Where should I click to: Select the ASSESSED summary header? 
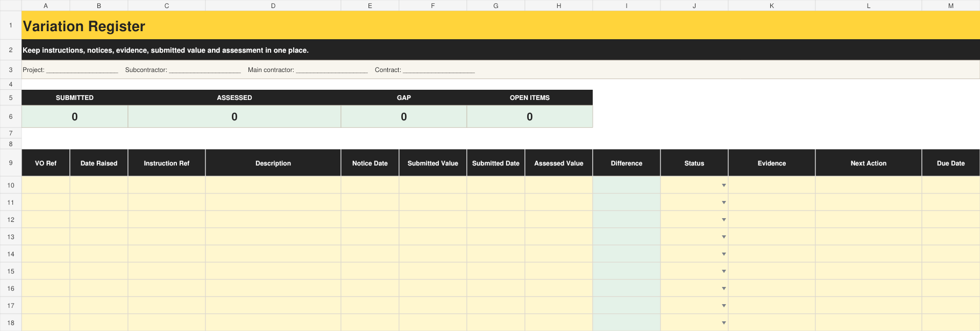pyautogui.click(x=235, y=97)
